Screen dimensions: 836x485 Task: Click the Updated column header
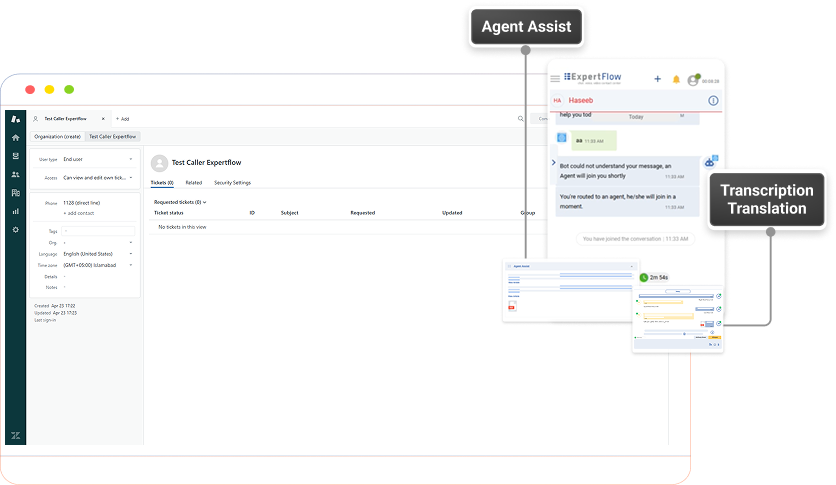(452, 213)
